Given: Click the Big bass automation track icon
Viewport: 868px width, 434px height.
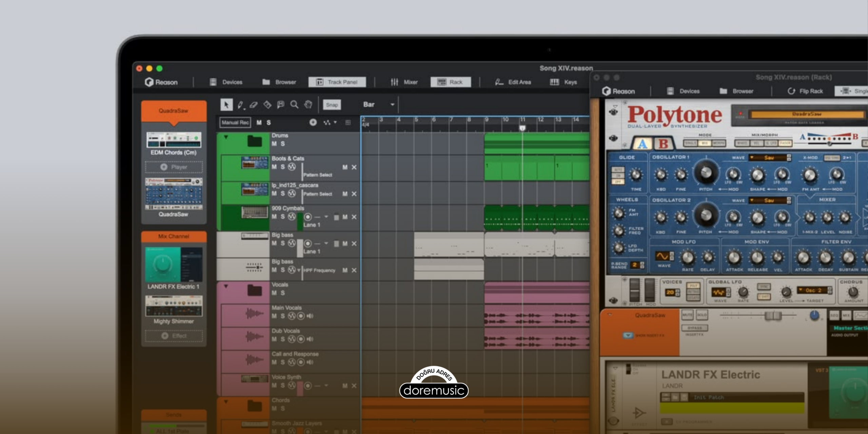Looking at the screenshot, I should tap(254, 268).
